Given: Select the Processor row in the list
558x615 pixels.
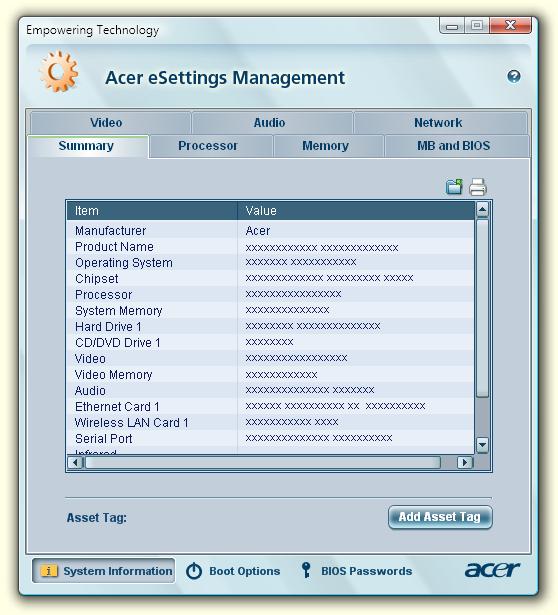Looking at the screenshot, I should tap(270, 295).
